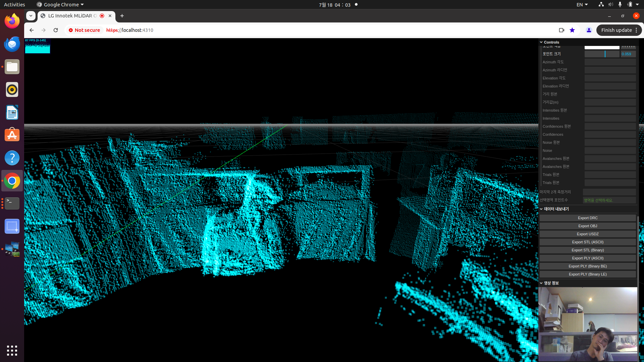Select Export STL (Binary) option
The image size is (644, 362).
click(587, 250)
